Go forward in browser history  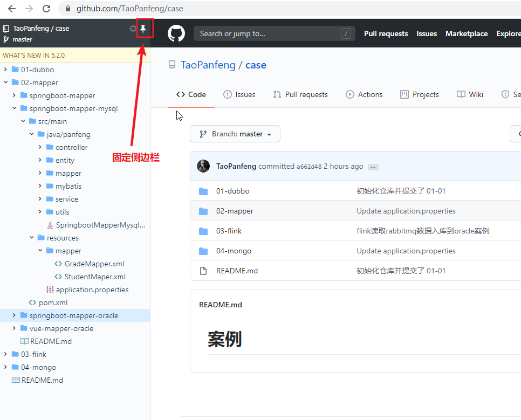(x=29, y=9)
